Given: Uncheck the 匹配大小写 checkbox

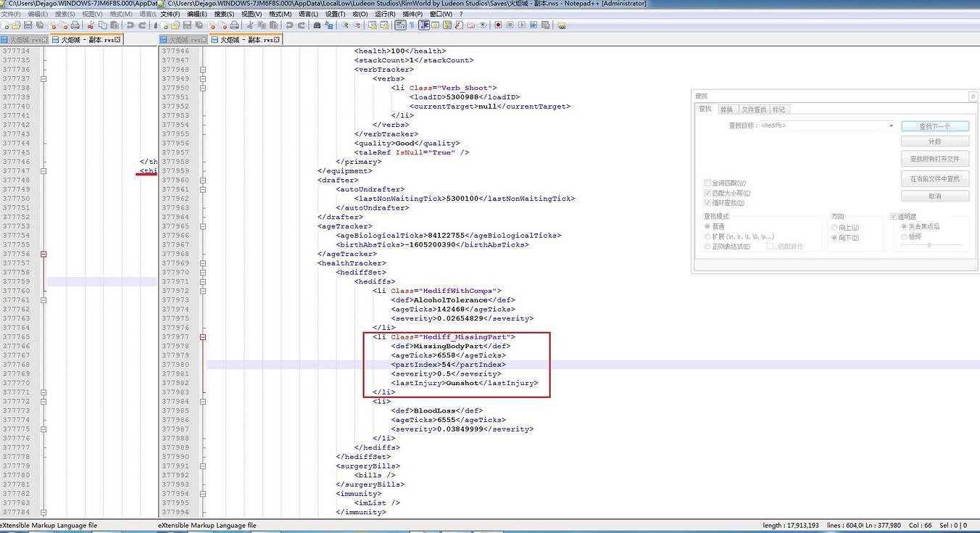Looking at the screenshot, I should click(x=707, y=193).
